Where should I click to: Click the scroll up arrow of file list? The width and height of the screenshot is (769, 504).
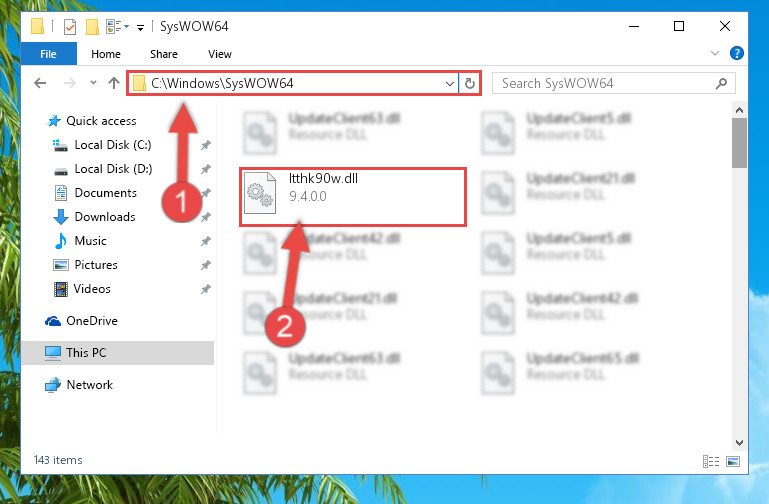point(739,110)
